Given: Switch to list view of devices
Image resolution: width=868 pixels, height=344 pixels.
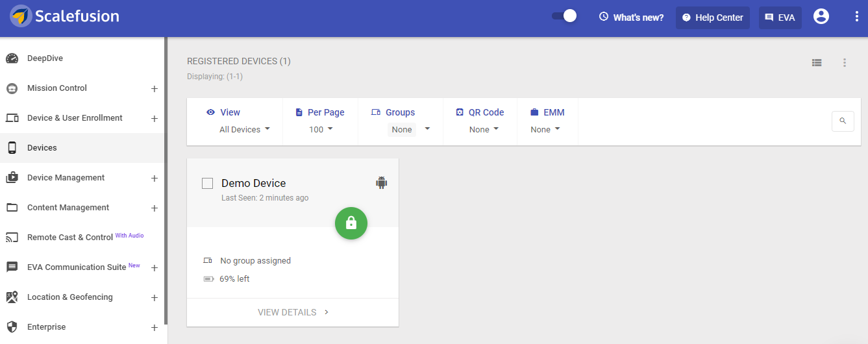Looking at the screenshot, I should (817, 63).
